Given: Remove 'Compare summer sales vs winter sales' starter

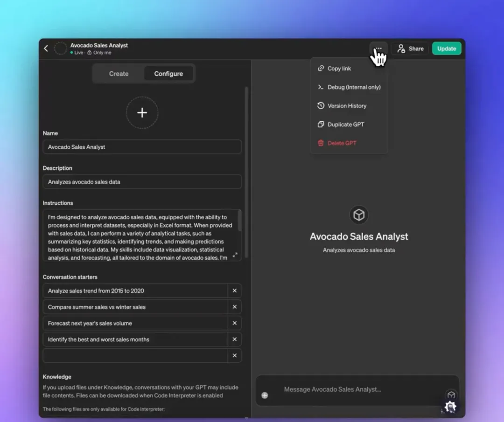Looking at the screenshot, I should pyautogui.click(x=234, y=307).
